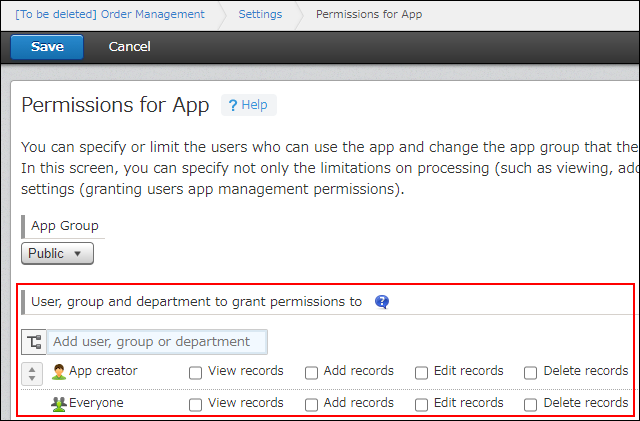This screenshot has width=640, height=421.
Task: Click the up/down reorder arrows for App creator
Action: pos(32,373)
